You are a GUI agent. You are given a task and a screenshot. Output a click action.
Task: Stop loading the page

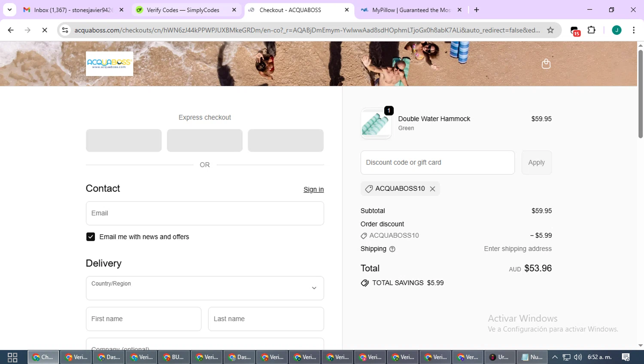[45, 30]
